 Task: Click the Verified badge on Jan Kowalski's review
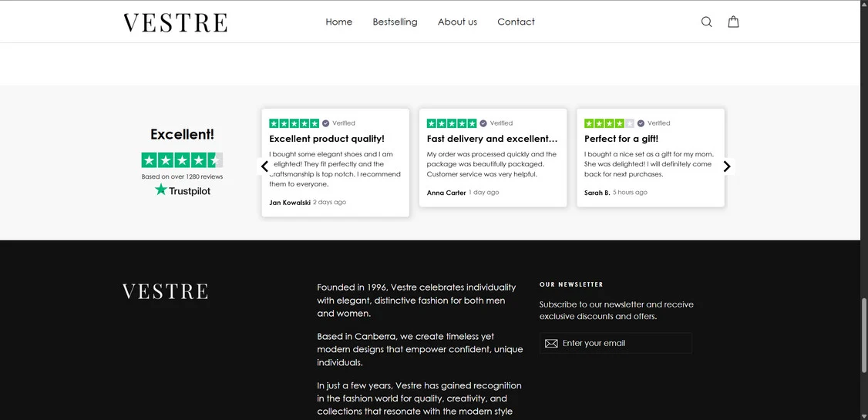(338, 123)
